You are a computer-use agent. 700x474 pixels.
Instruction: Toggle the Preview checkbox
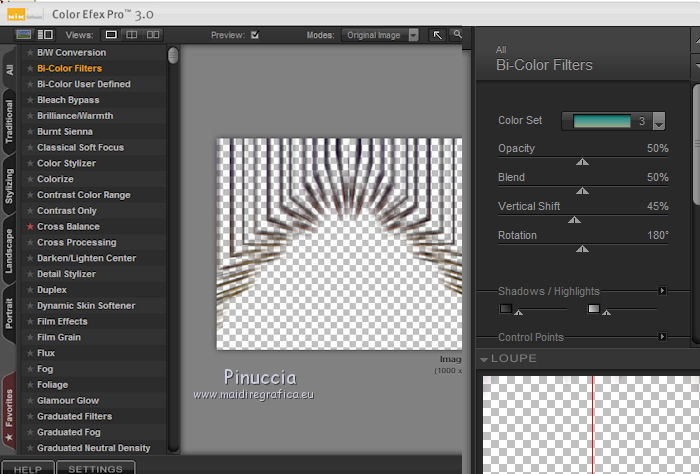click(255, 35)
